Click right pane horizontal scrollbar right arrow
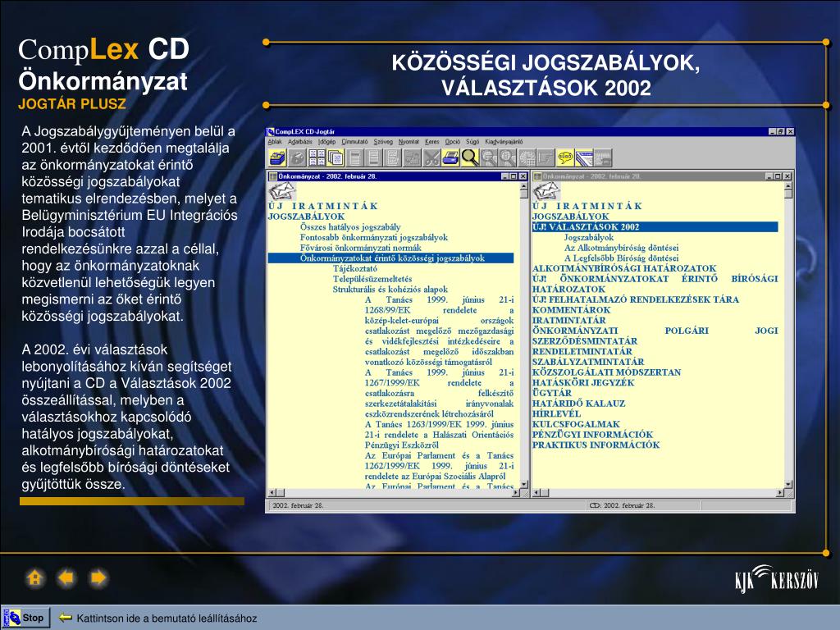840x630 pixels. tap(781, 493)
